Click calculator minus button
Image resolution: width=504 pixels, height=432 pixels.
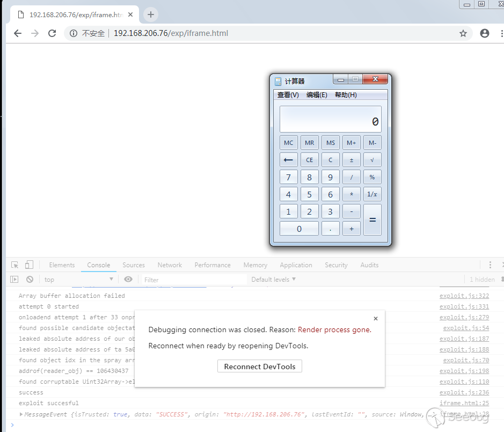point(352,211)
